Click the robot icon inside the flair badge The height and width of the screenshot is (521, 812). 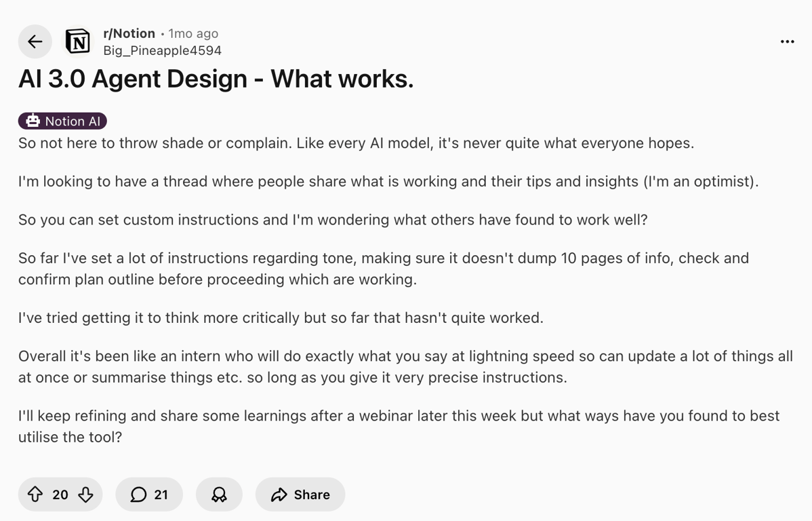[32, 121]
